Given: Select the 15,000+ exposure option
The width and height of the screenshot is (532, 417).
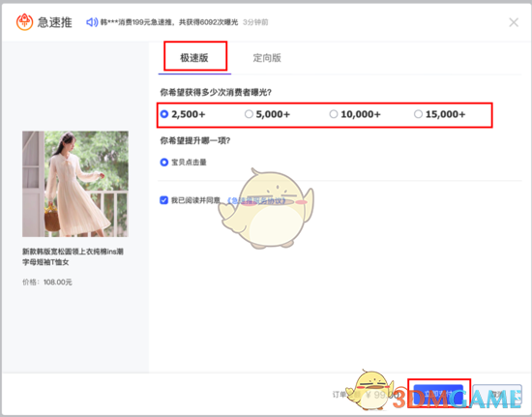Looking at the screenshot, I should [440, 114].
